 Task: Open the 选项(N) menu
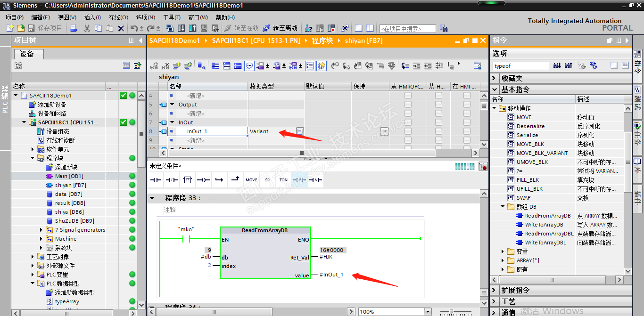pos(145,17)
